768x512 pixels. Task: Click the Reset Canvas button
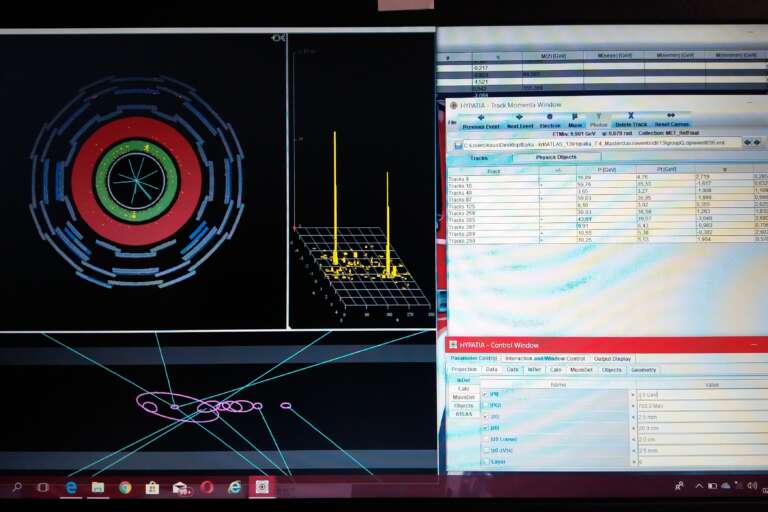pos(671,119)
